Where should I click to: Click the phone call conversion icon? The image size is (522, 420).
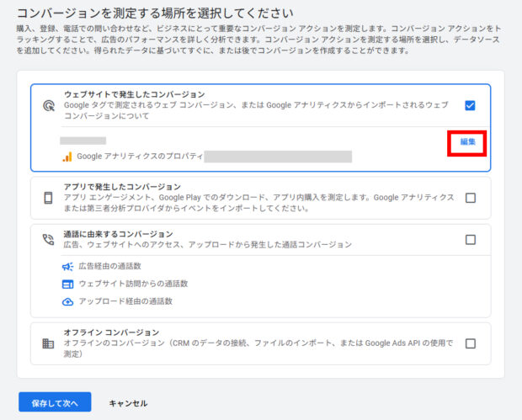click(x=48, y=239)
